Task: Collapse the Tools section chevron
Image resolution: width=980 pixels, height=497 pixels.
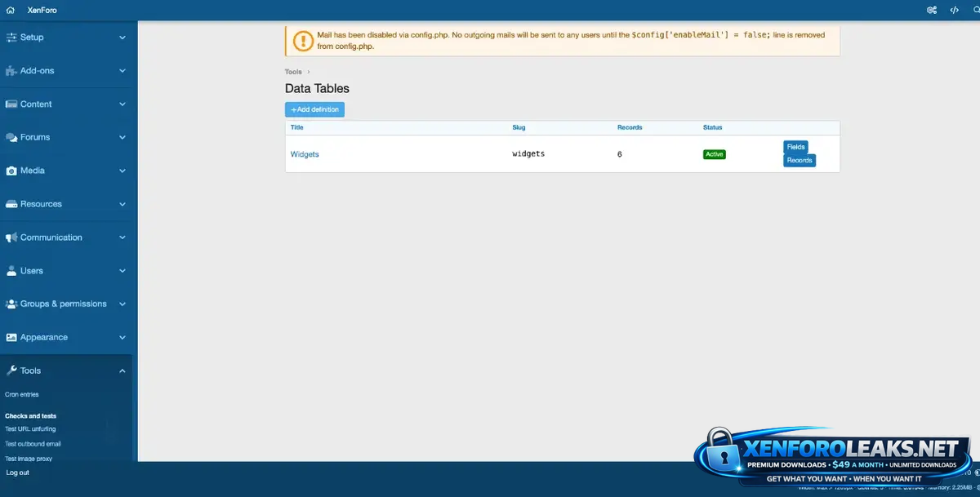Action: tap(122, 371)
